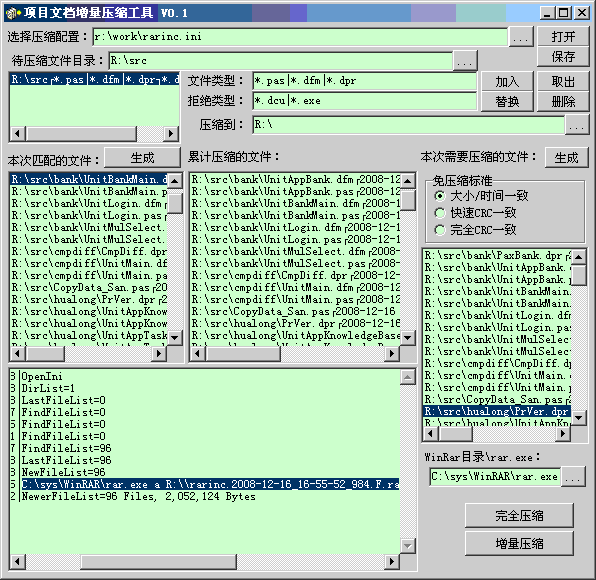Viewport: 596px width, 580px height.
Task: Browse for compress-to output folder
Action: [576, 125]
